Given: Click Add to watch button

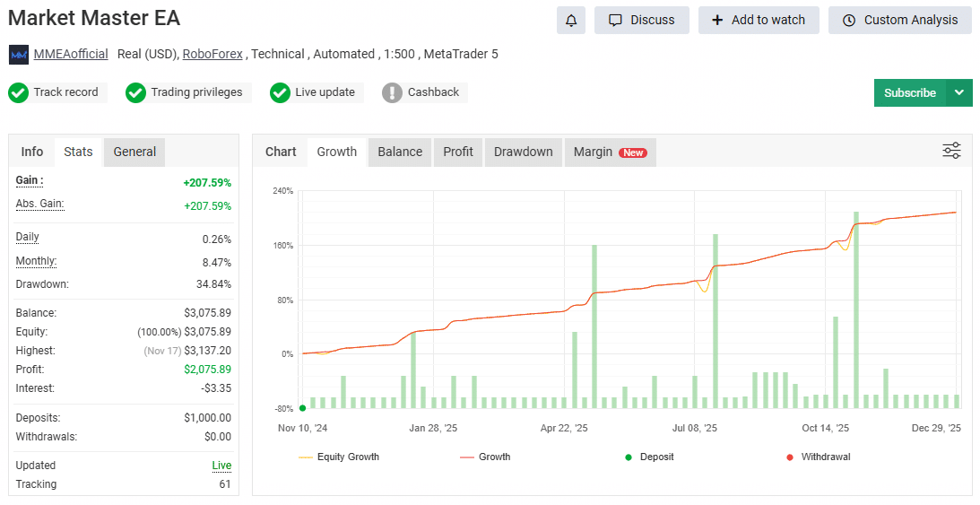Looking at the screenshot, I should coord(759,21).
